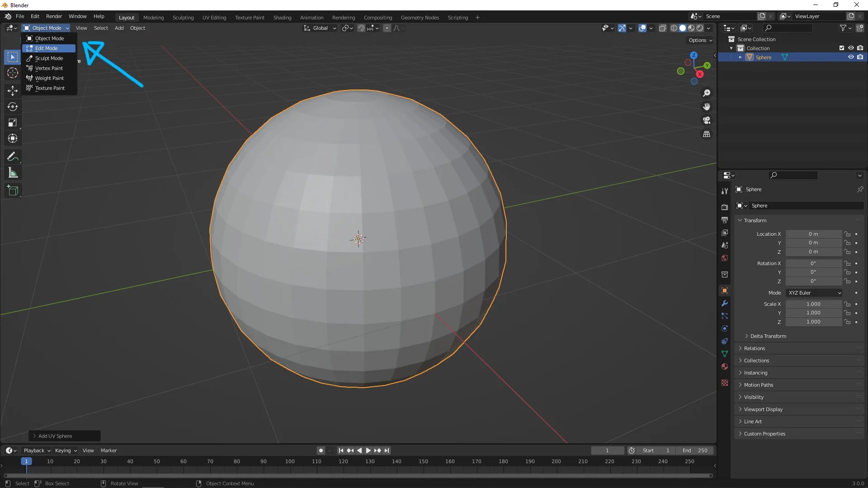This screenshot has height=488, width=868.
Task: Click the Options button in viewport
Action: [x=700, y=40]
